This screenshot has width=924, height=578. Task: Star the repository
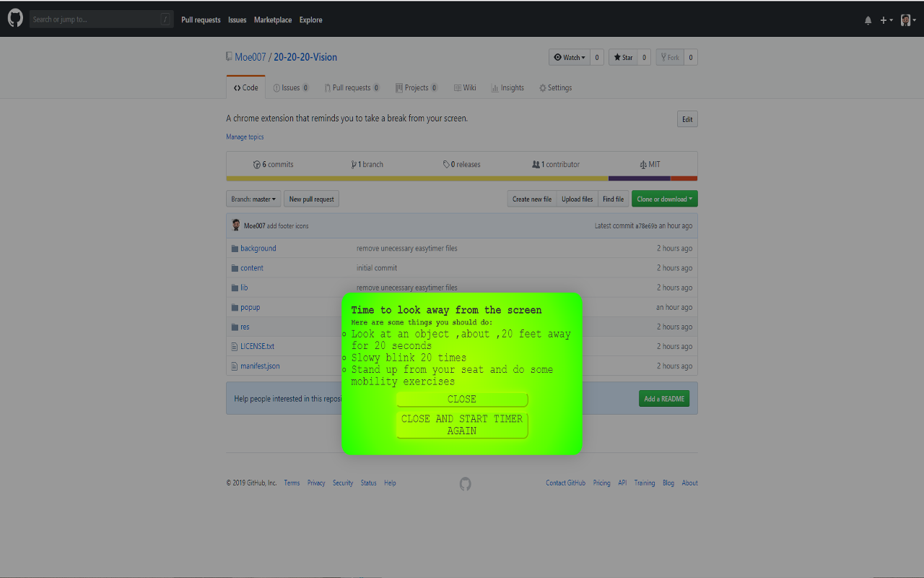coord(623,58)
